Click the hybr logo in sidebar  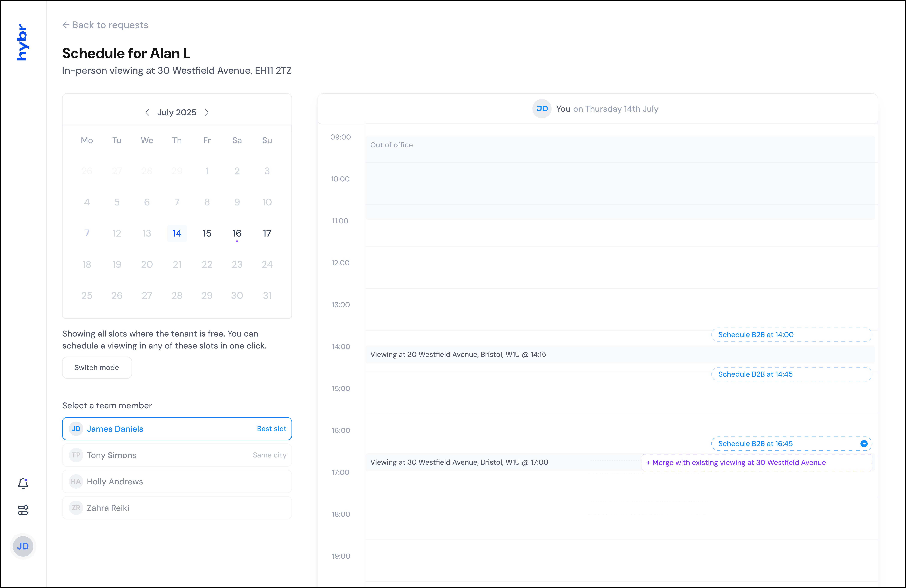point(22,42)
